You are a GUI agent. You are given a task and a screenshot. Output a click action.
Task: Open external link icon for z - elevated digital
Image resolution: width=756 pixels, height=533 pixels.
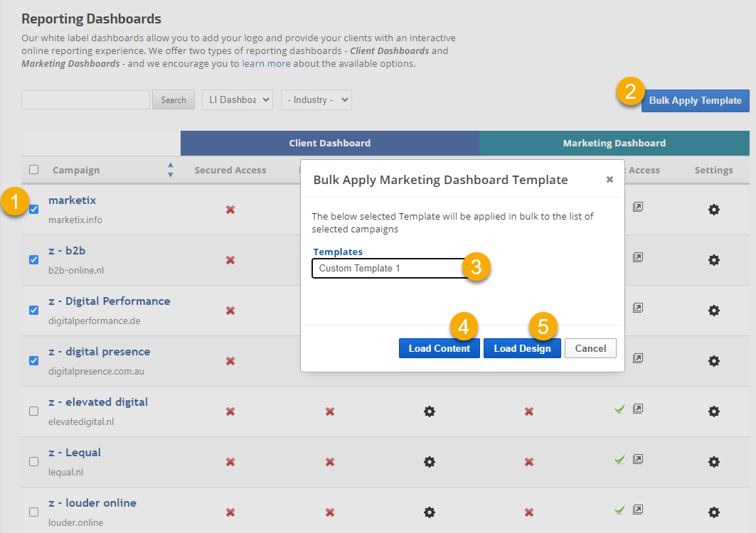coord(638,409)
